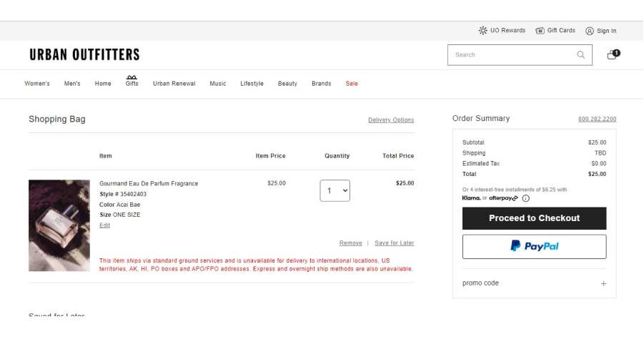Click the Subtotal label

[x=473, y=142]
